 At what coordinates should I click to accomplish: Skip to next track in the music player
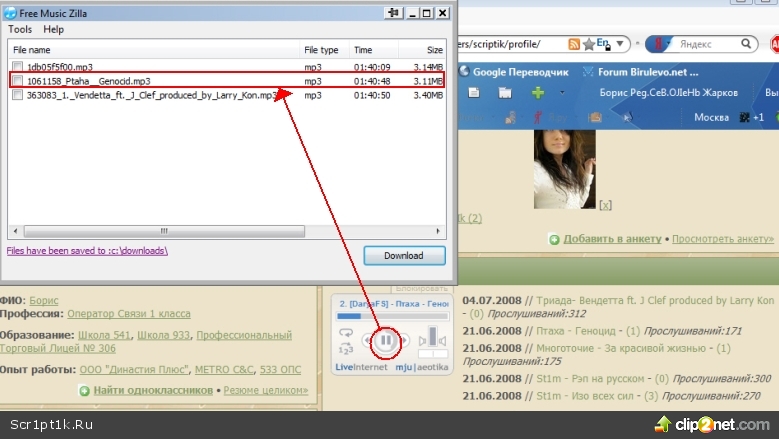405,341
